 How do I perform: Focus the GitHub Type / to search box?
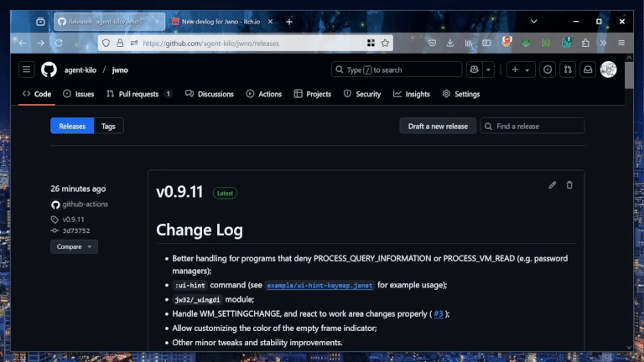click(x=397, y=70)
